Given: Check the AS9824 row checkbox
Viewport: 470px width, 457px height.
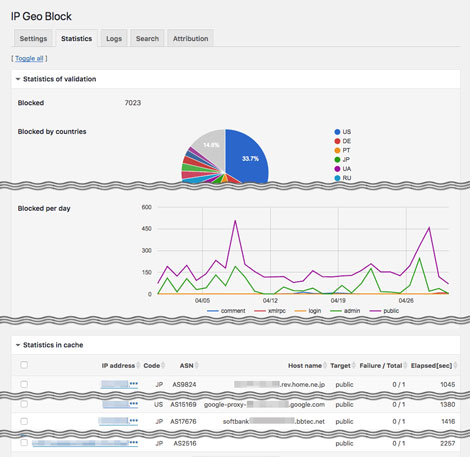Looking at the screenshot, I should point(24,384).
